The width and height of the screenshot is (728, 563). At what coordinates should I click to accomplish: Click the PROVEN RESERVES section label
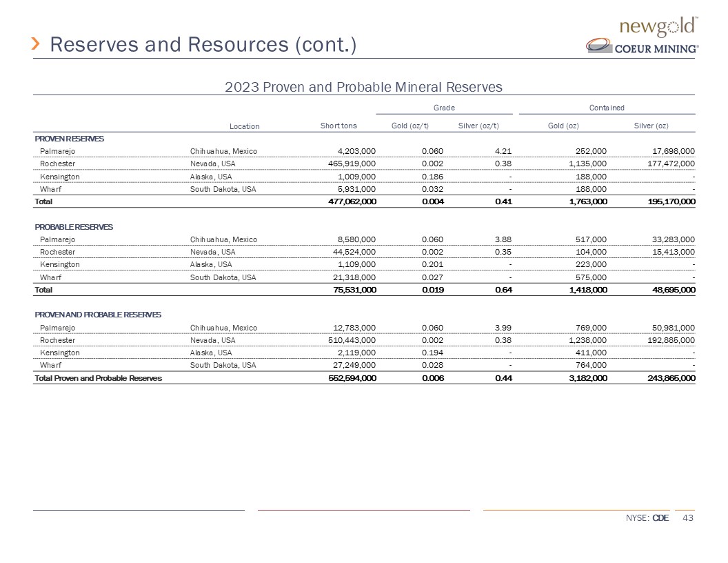tap(70, 139)
